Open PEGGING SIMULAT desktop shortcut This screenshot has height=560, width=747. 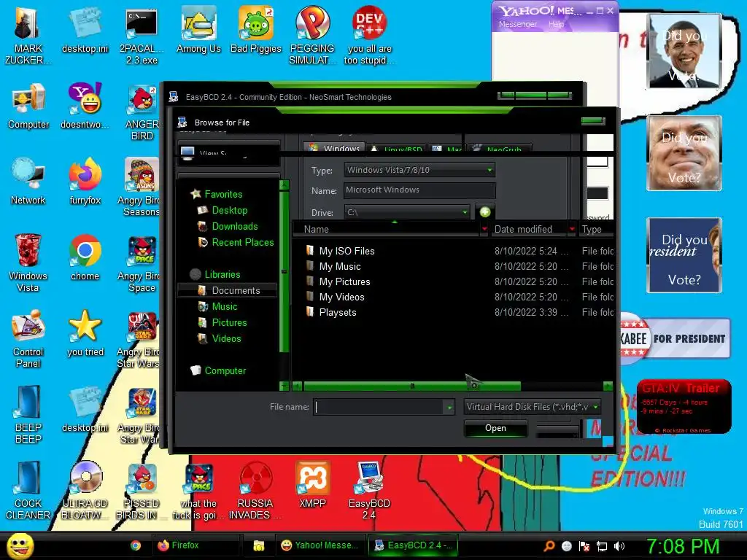point(312,35)
